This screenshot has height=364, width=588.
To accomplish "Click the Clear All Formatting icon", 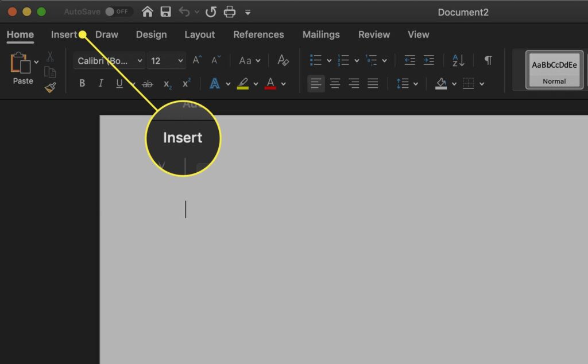I will pos(283,60).
